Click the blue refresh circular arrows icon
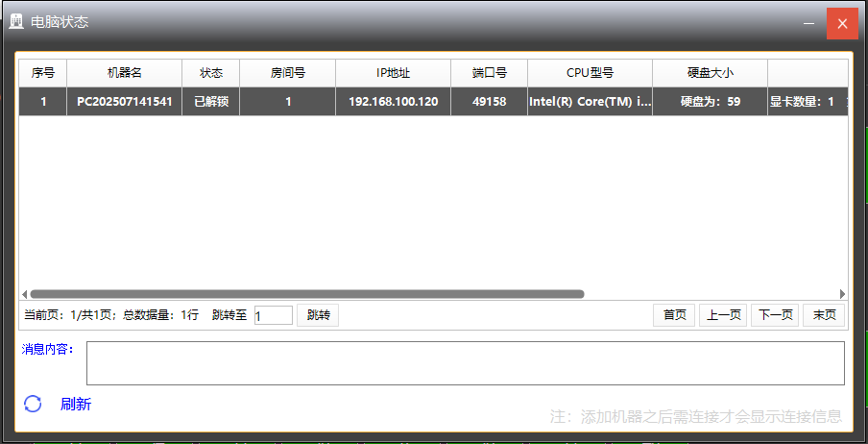The width and height of the screenshot is (868, 444). [x=33, y=404]
